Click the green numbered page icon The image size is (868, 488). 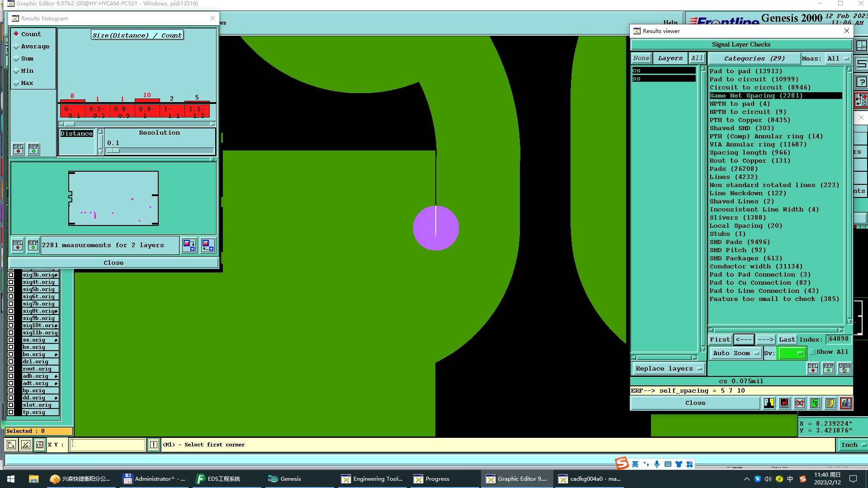[815, 403]
